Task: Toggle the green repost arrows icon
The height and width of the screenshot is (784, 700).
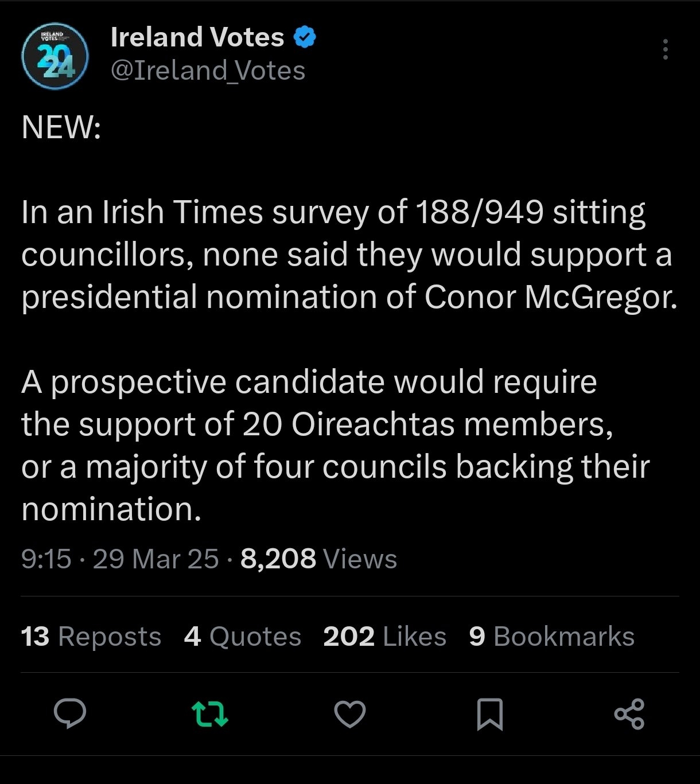Action: point(209,714)
